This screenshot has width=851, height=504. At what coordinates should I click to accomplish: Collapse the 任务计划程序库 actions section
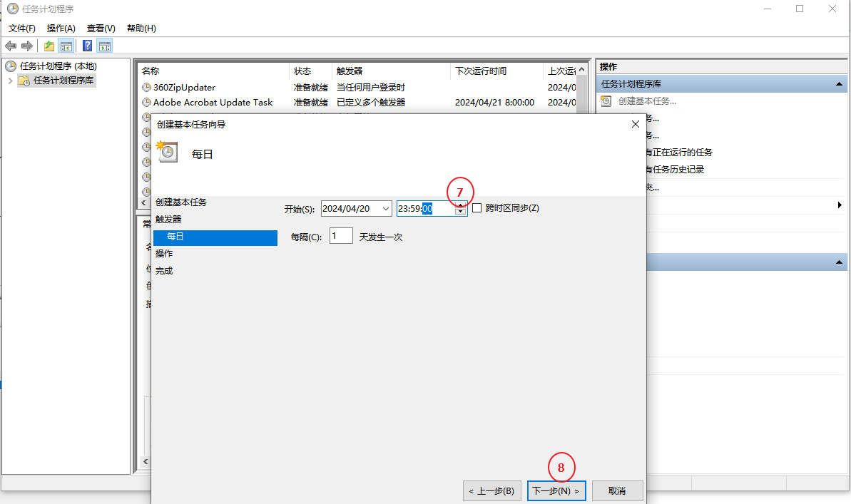point(839,84)
